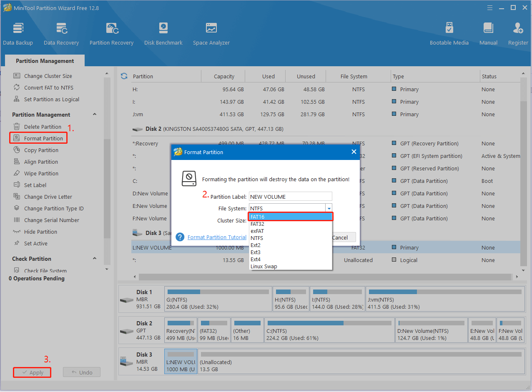
Task: Click the horizontal scrollbar of partition table
Action: (325, 277)
